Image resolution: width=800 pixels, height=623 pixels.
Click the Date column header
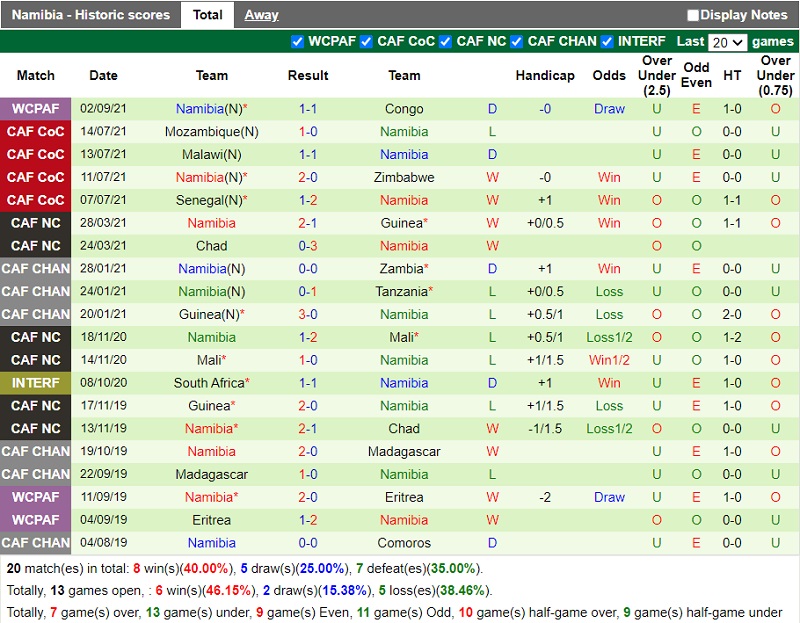(103, 76)
